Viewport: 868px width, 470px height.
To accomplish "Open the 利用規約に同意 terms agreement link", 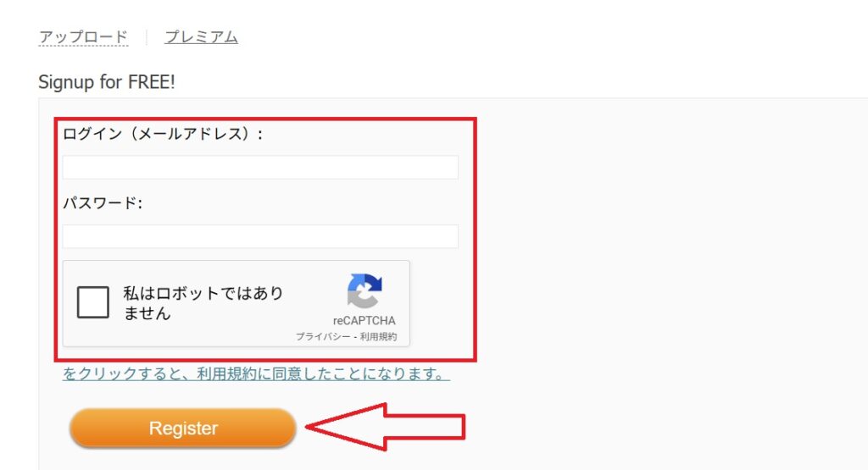I will coord(256,373).
